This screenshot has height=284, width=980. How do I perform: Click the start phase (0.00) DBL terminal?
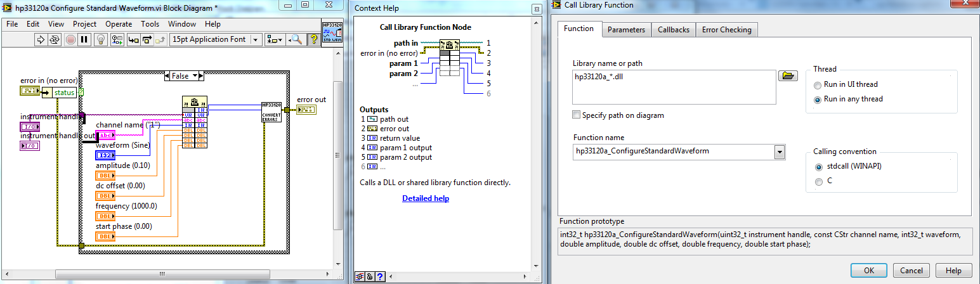click(x=105, y=236)
